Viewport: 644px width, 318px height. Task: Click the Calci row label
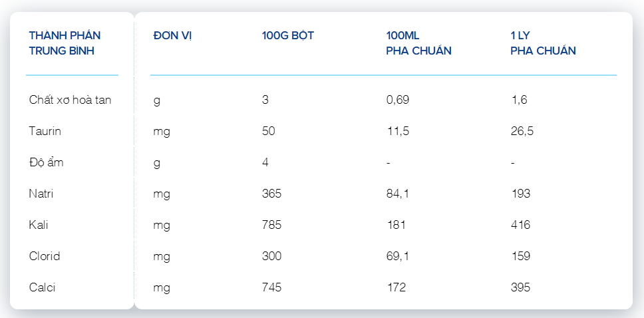(43, 287)
